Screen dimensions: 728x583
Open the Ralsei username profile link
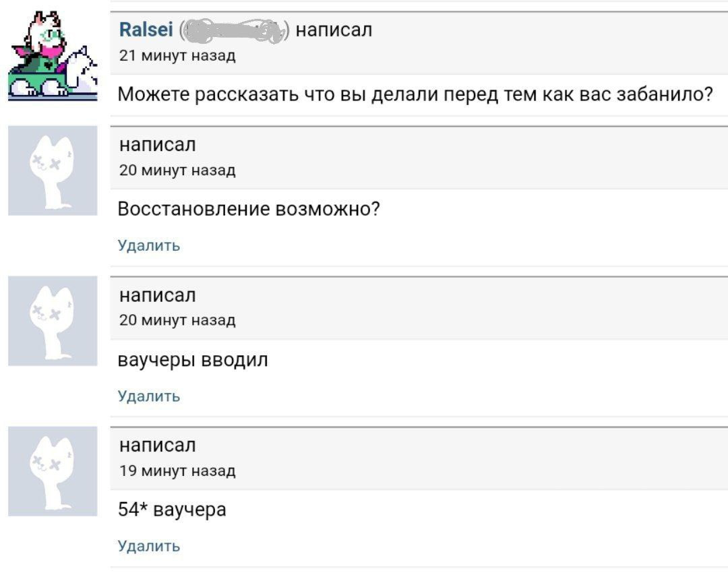click(146, 30)
